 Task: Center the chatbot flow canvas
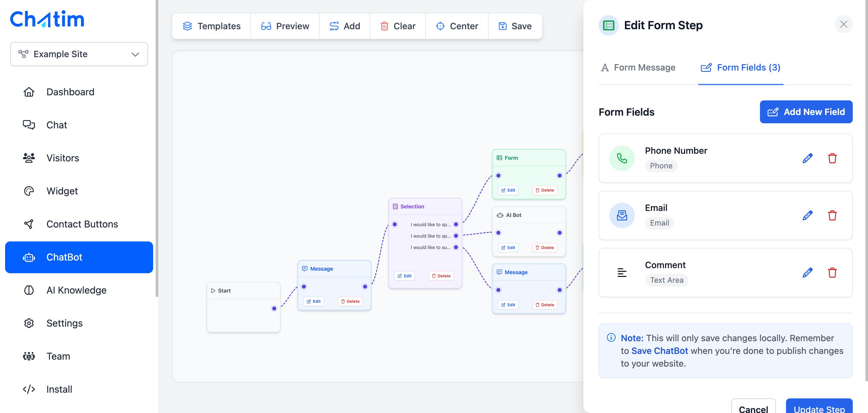457,26
